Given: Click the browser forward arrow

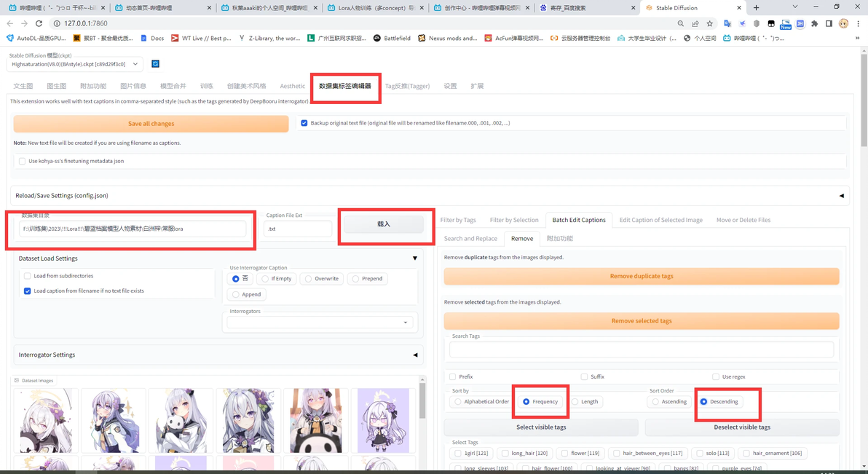Looking at the screenshot, I should click(x=24, y=23).
